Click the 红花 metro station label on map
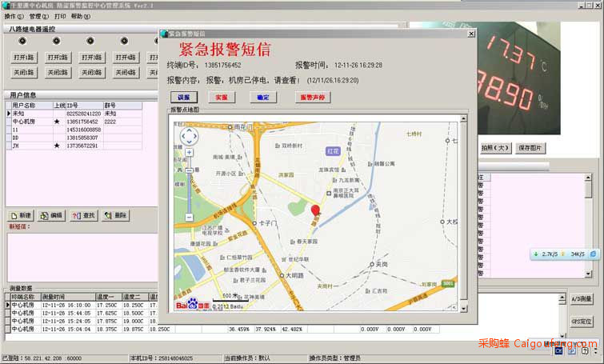This screenshot has width=604, height=364. point(334,151)
